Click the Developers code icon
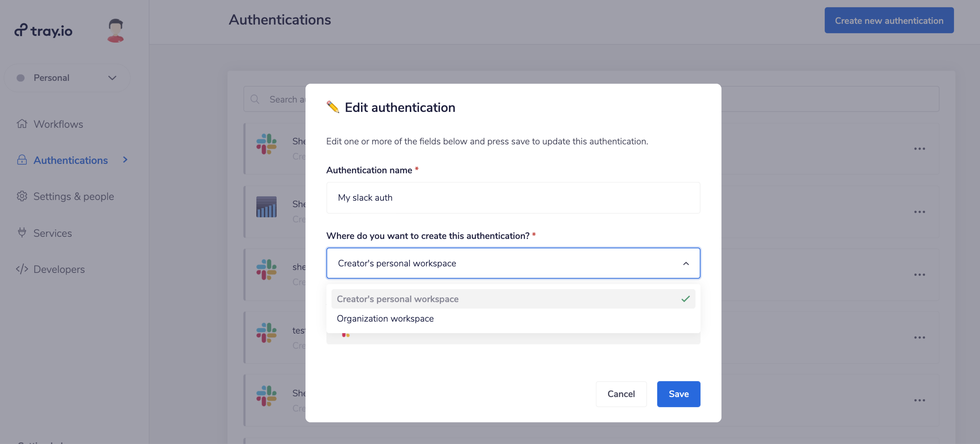 coord(22,269)
